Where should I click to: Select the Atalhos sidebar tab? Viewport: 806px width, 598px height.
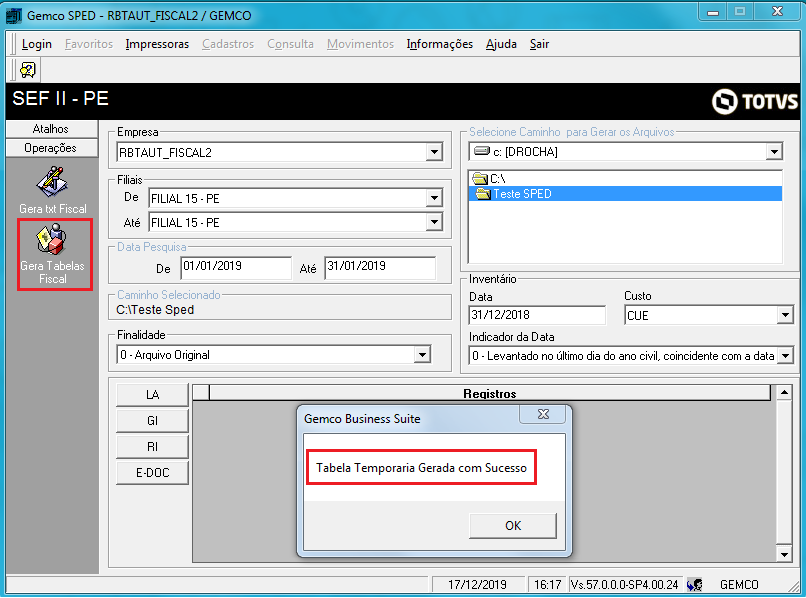51,129
